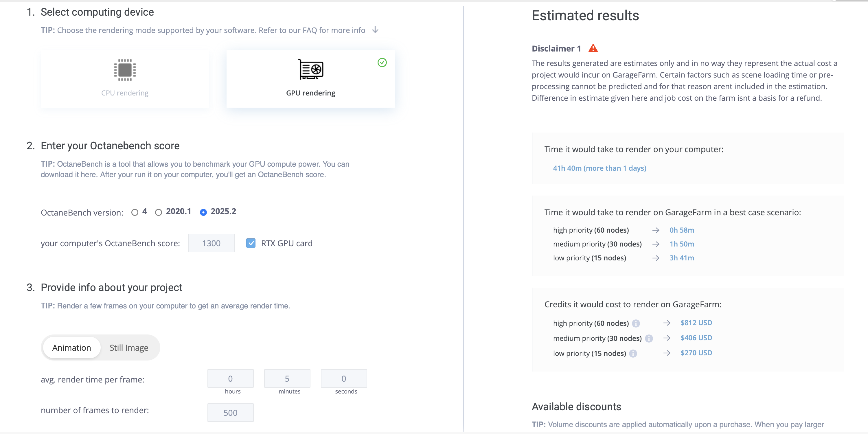Uncheck the RTX GPU card checkbox
Image resolution: width=868 pixels, height=434 pixels.
251,243
